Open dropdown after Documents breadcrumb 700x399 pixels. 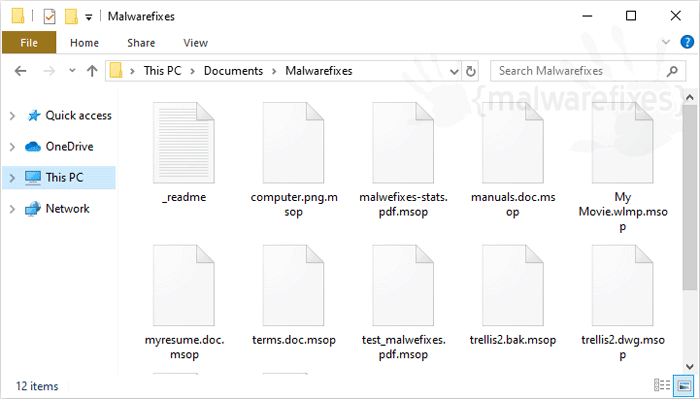[x=274, y=71]
